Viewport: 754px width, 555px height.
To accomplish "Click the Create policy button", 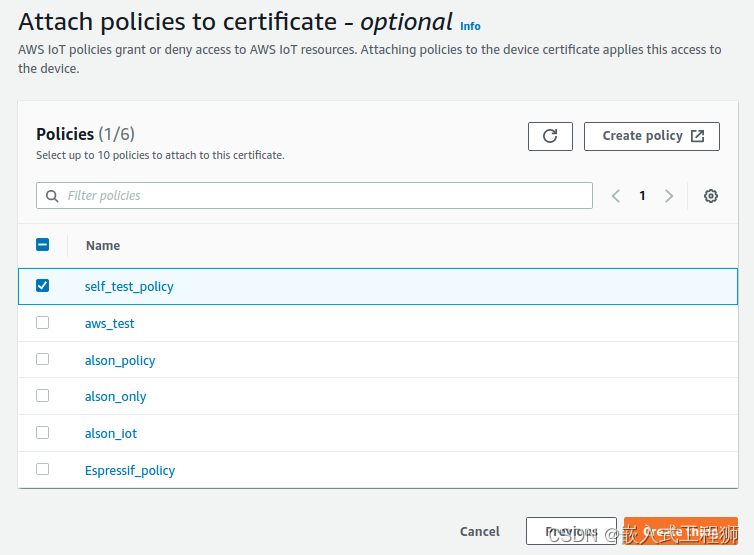I will tap(652, 136).
